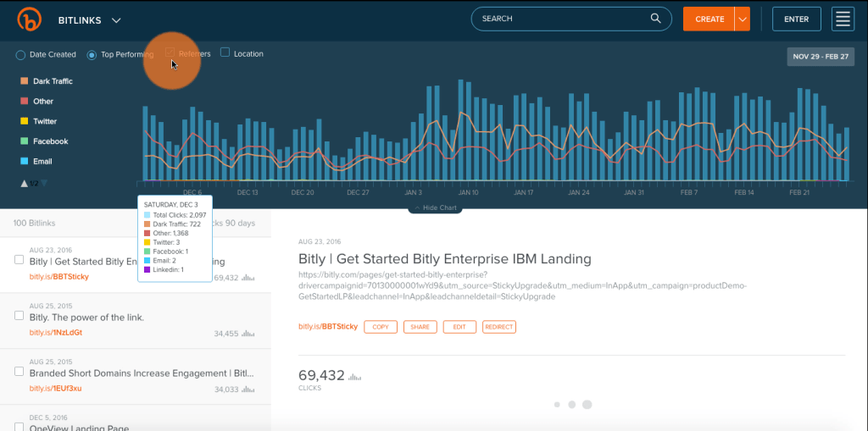Click the bar chart icon beside 34,455
Image resolution: width=868 pixels, height=431 pixels.
248,334
